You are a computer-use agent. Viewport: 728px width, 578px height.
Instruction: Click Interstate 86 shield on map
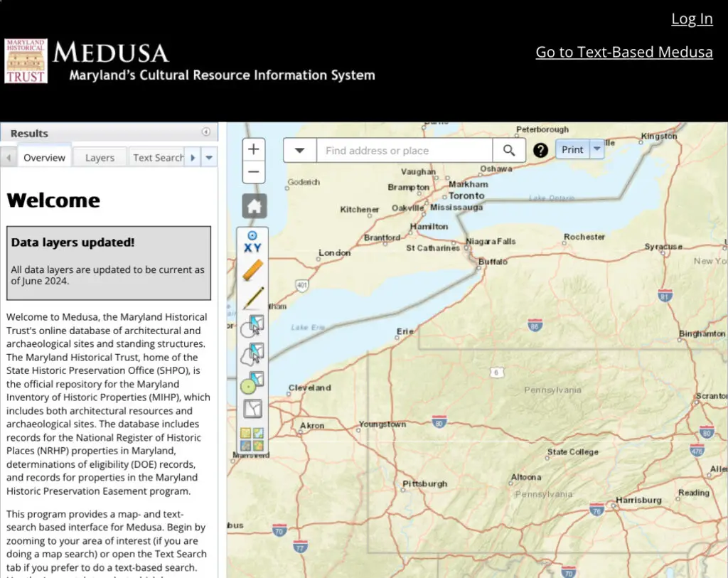click(535, 325)
